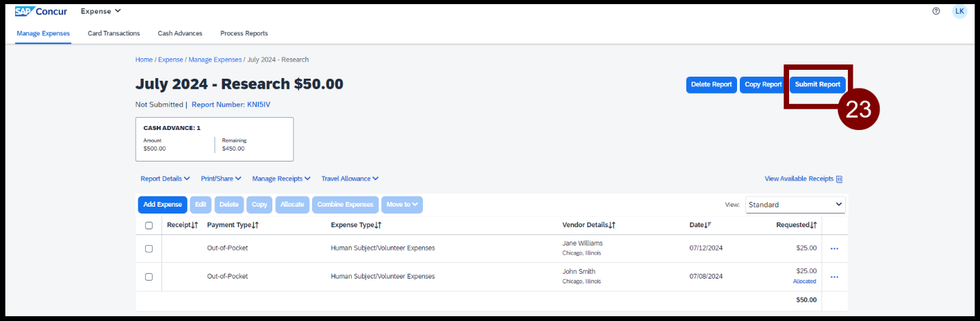This screenshot has height=321, width=980.
Task: Go to Home breadcrumb link
Action: 144,60
